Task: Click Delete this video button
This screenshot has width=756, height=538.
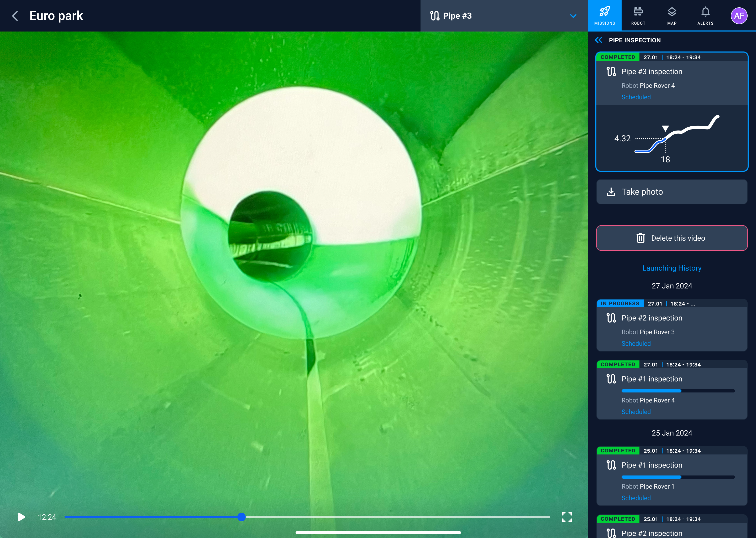Action: tap(671, 238)
